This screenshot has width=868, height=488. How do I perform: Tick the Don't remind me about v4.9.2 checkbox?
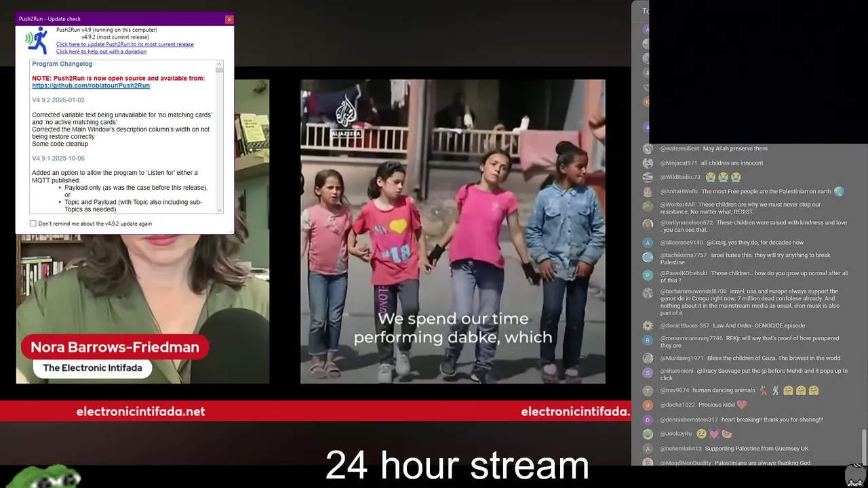point(33,224)
